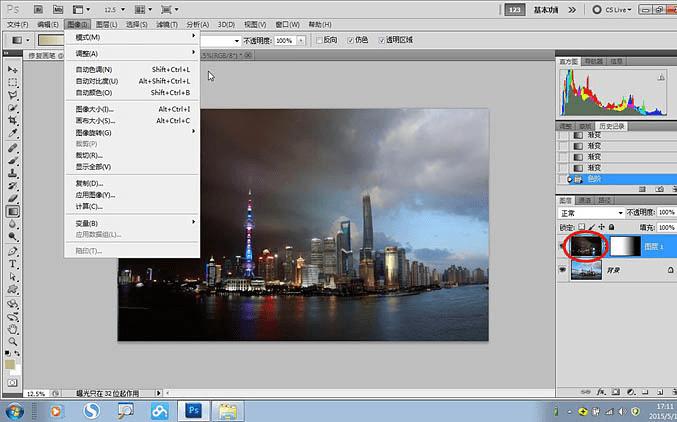Screen dimensions: 677x422
Task: Toggle the 仿色 checkbox
Action: [351, 40]
